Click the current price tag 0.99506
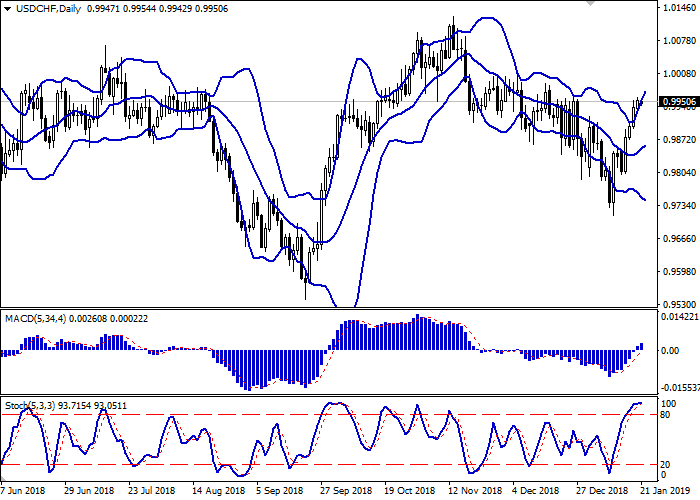 coord(679,102)
